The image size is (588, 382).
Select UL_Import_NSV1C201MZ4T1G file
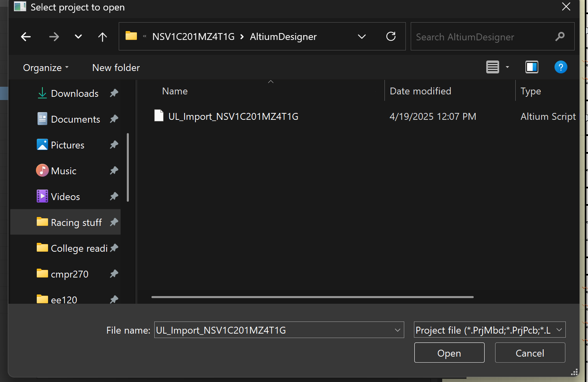pyautogui.click(x=233, y=117)
